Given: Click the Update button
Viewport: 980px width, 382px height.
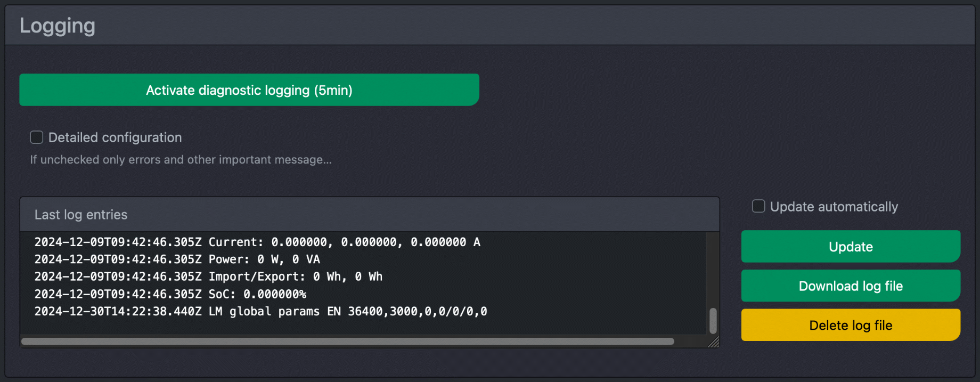Looking at the screenshot, I should tap(850, 246).
